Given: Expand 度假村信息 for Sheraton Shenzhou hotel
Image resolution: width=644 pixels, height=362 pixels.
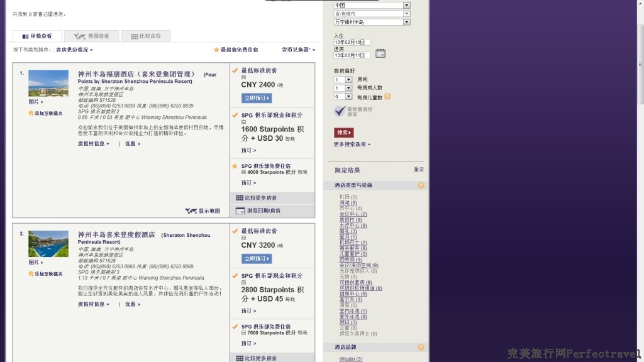Looking at the screenshot, I should click(94, 304).
